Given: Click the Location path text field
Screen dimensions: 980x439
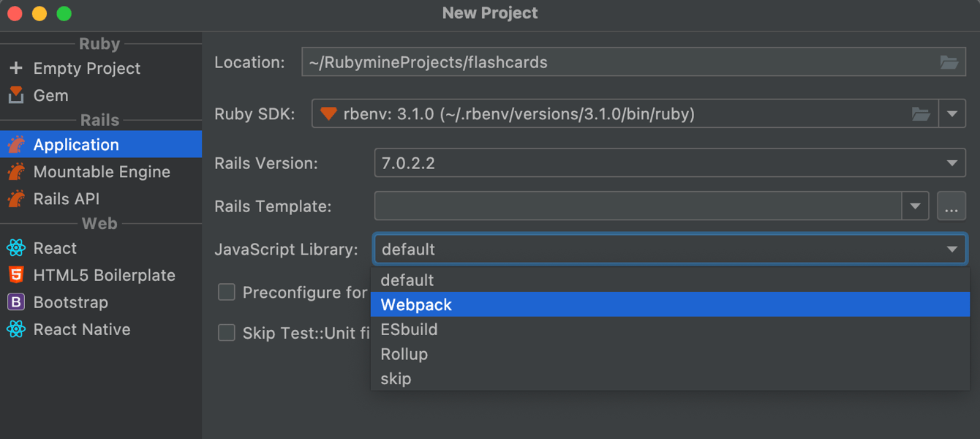Looking at the screenshot, I should 618,63.
